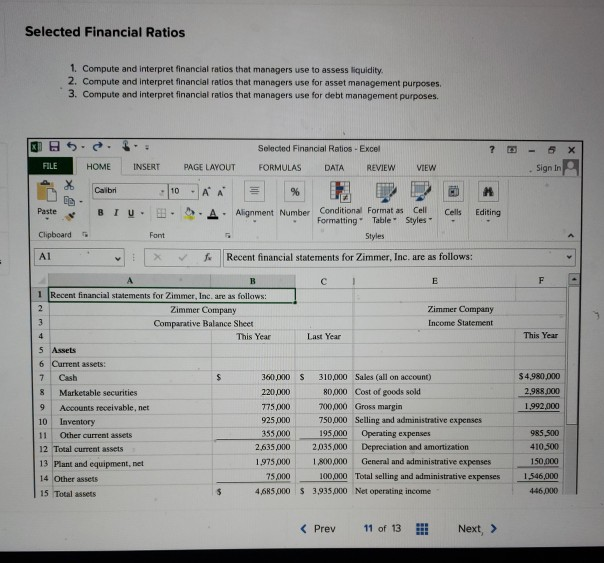
Task: Open the Number format percent button
Action: [x=295, y=191]
